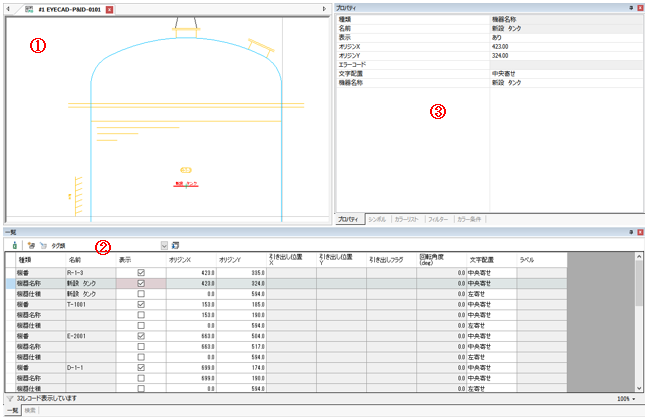Switch to the シンボル tab
Image resolution: width=648 pixels, height=418 pixels.
coord(377,219)
